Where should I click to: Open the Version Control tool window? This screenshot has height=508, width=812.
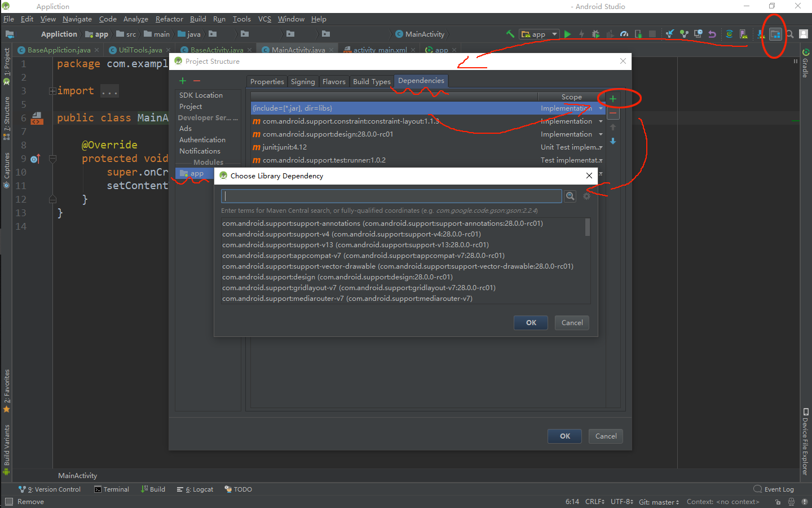click(50, 489)
